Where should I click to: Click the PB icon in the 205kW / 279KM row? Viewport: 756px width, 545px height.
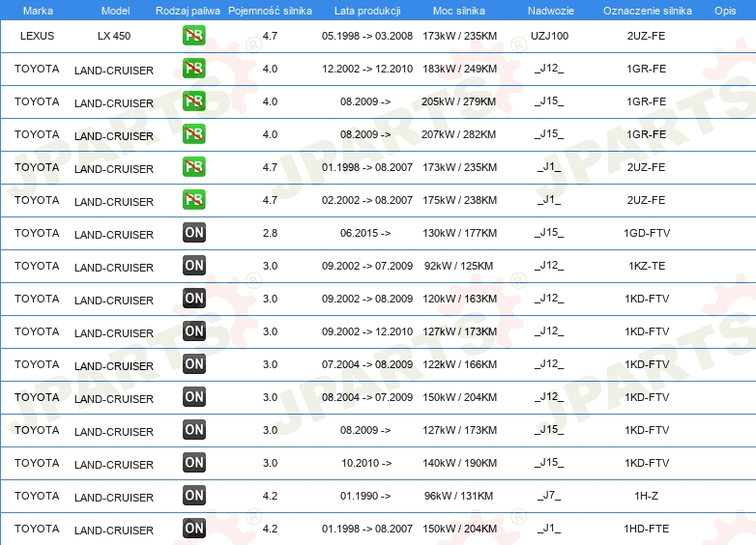(193, 101)
